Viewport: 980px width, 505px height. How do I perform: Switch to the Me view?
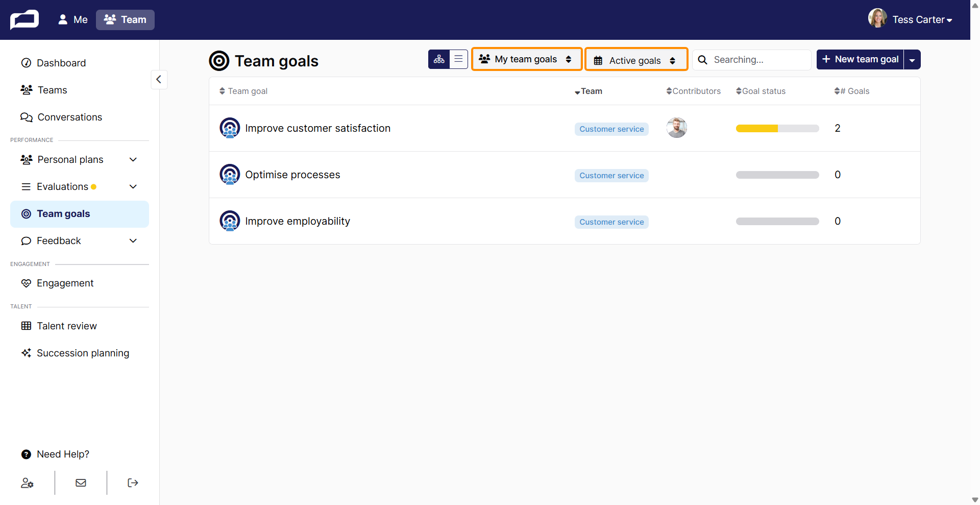(72, 19)
